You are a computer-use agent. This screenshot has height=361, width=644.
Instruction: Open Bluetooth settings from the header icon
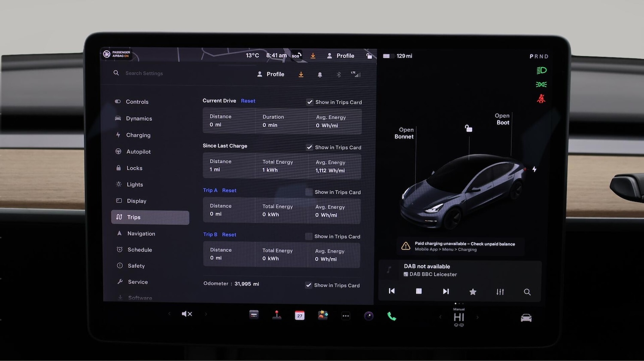click(338, 74)
